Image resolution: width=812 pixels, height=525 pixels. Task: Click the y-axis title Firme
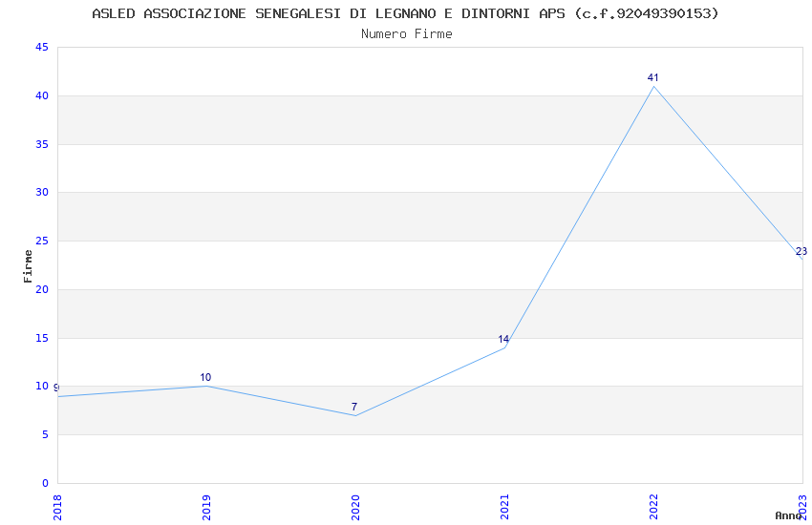(x=28, y=266)
